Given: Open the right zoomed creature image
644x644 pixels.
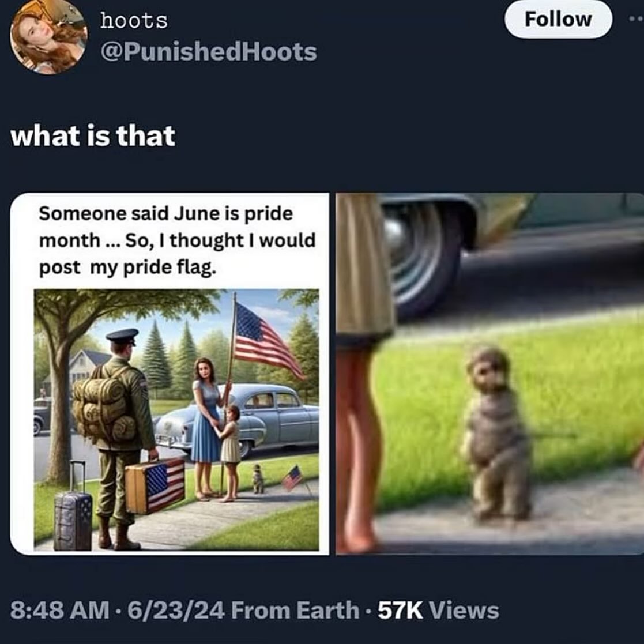Looking at the screenshot, I should pos(490,374).
